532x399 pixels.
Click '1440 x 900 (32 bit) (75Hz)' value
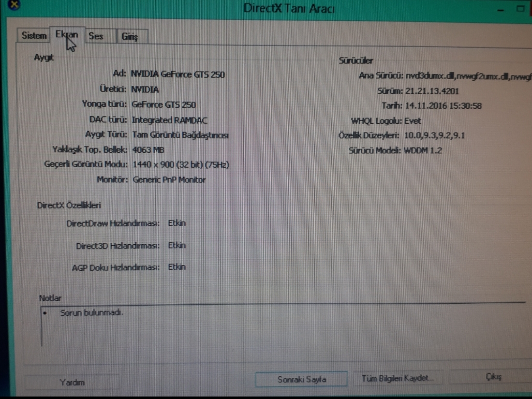coord(181,165)
